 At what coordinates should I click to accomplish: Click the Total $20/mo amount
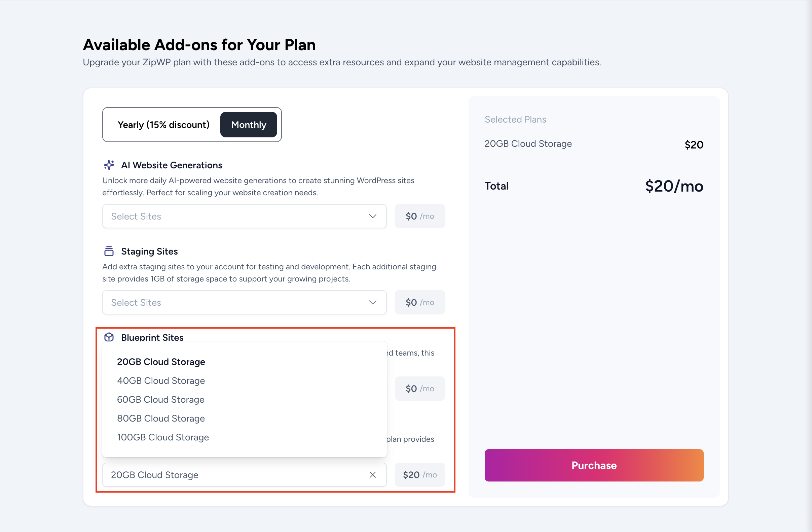674,187
